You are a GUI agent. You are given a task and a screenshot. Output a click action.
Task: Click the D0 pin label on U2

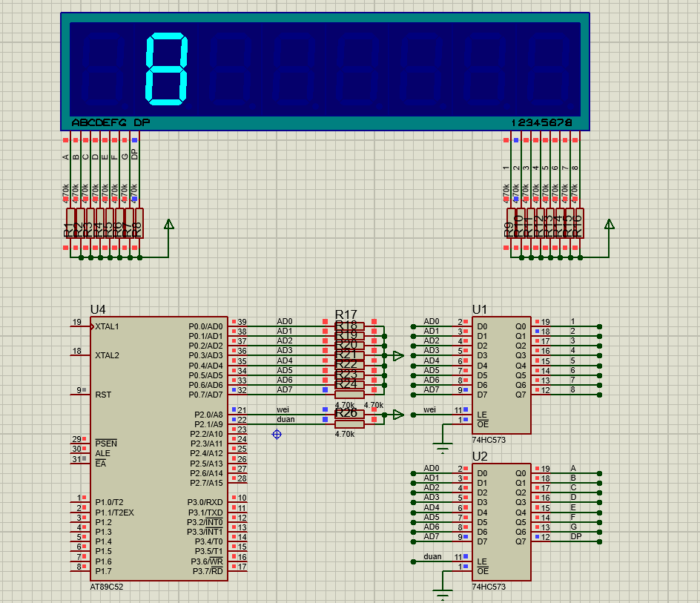[482, 473]
